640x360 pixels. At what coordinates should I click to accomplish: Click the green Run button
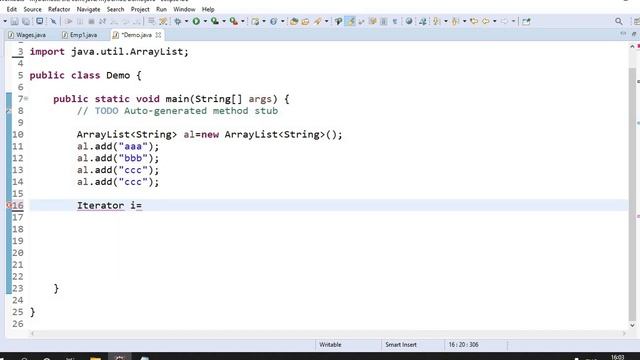196,21
